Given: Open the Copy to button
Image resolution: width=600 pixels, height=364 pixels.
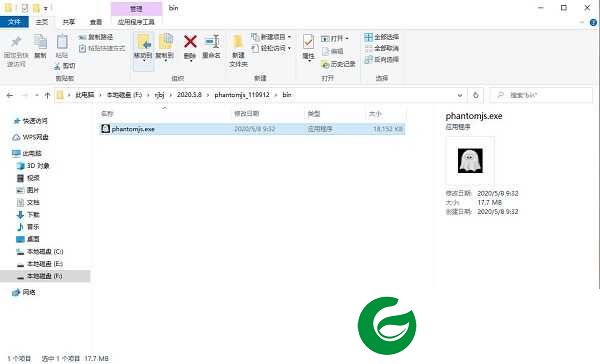Looking at the screenshot, I should (165, 47).
